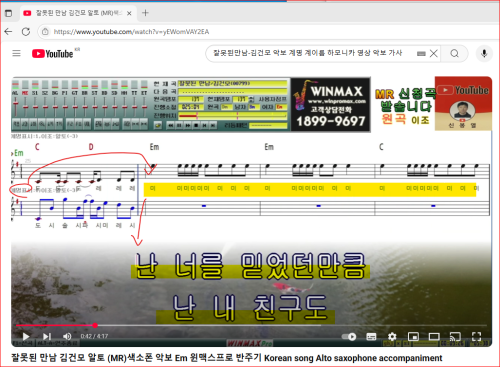The width and height of the screenshot is (500, 367).
Task: Switch to theater mode view
Action: [x=434, y=337]
